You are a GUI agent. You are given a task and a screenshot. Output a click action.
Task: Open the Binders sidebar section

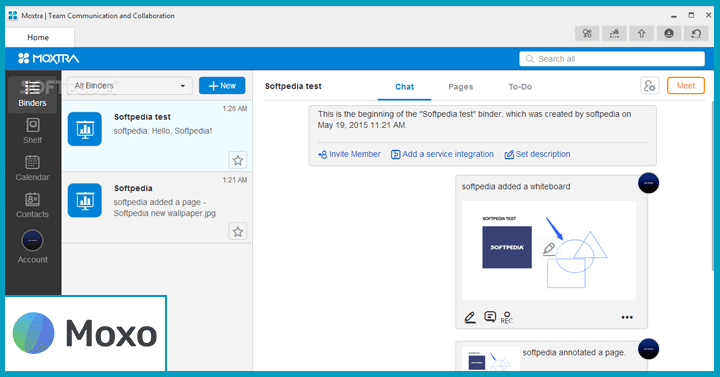coord(32,94)
